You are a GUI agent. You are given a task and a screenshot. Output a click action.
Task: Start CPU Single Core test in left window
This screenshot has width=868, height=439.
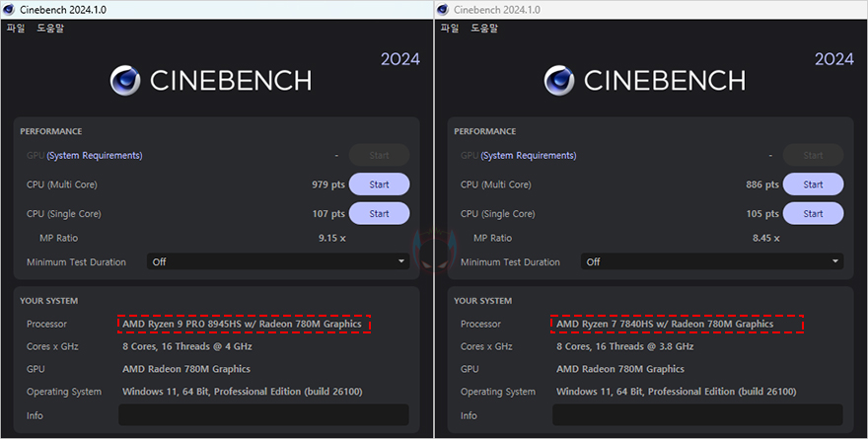(379, 214)
